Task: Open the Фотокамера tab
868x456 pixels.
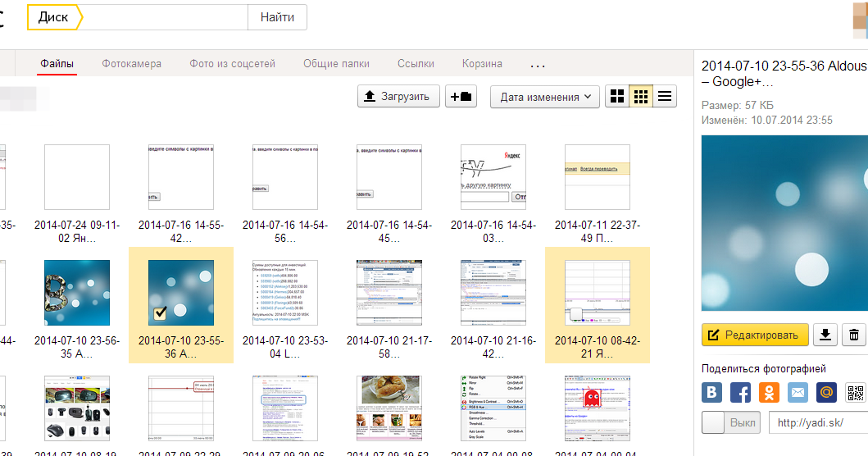Action: pyautogui.click(x=132, y=64)
